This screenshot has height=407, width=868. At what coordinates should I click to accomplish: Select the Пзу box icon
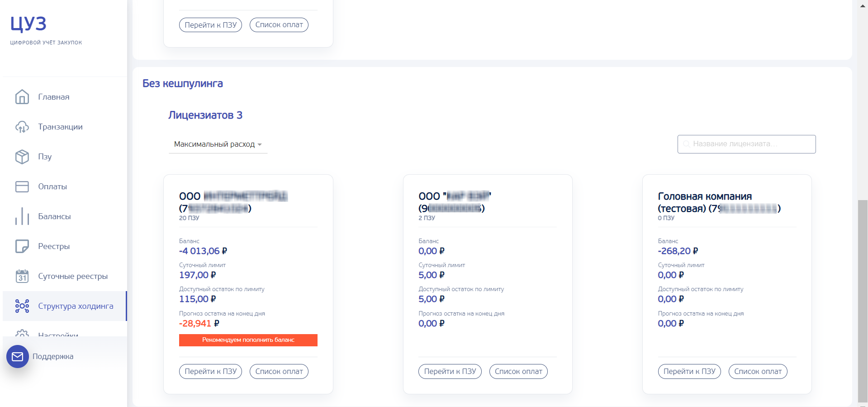tap(22, 157)
